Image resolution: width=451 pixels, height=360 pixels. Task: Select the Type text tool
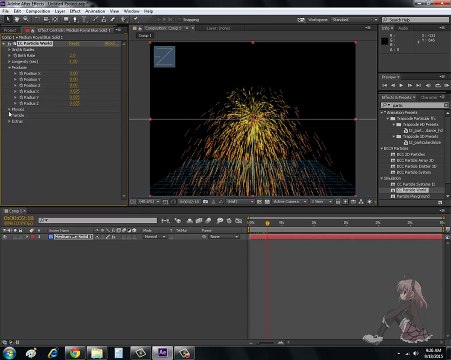pos(84,20)
